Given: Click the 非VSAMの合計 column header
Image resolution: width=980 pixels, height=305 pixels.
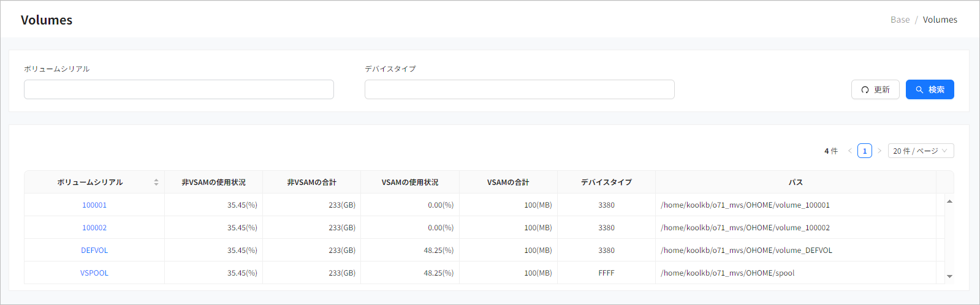Looking at the screenshot, I should [312, 182].
